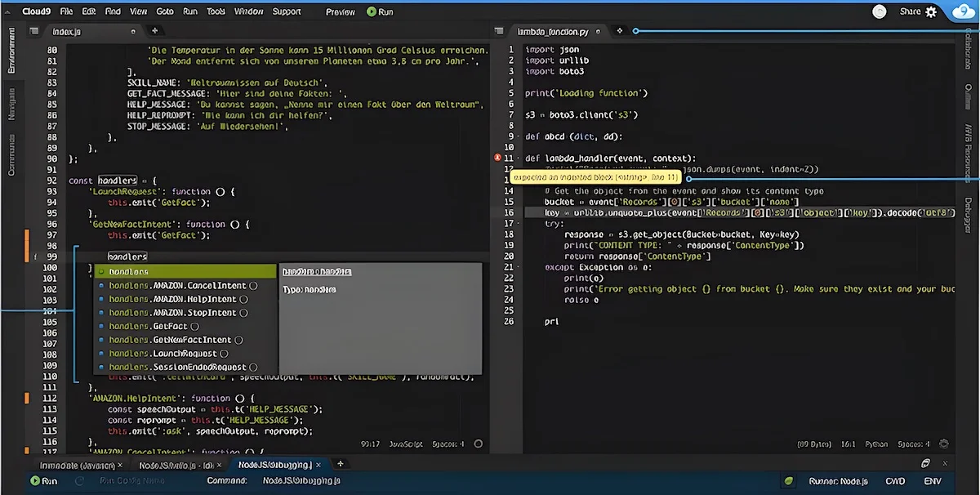The width and height of the screenshot is (980, 495).
Task: Select handlers autocomplete suggestion highlighted in green
Action: (x=185, y=271)
